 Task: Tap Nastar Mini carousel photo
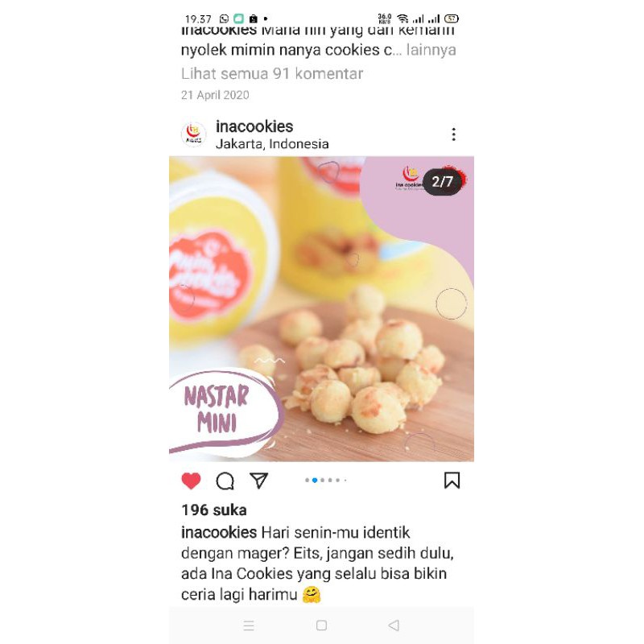coord(321,309)
